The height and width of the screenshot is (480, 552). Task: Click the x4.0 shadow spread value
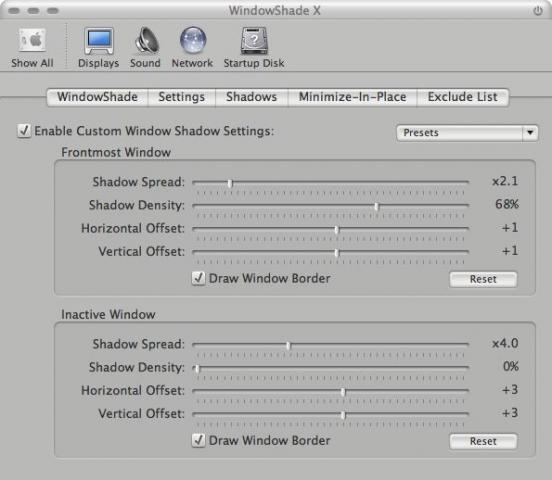[x=505, y=343]
